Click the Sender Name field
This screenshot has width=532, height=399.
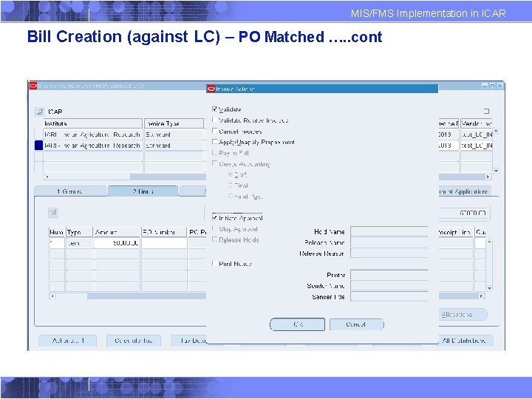(389, 286)
